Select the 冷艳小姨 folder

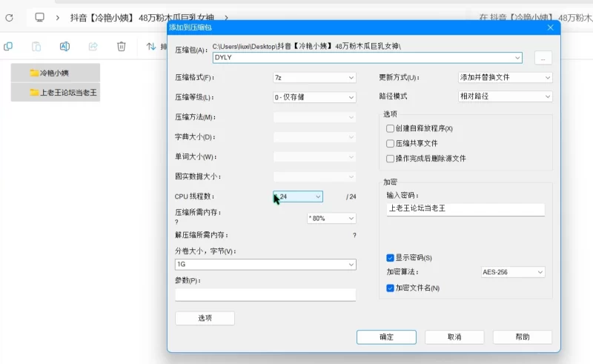(x=56, y=73)
